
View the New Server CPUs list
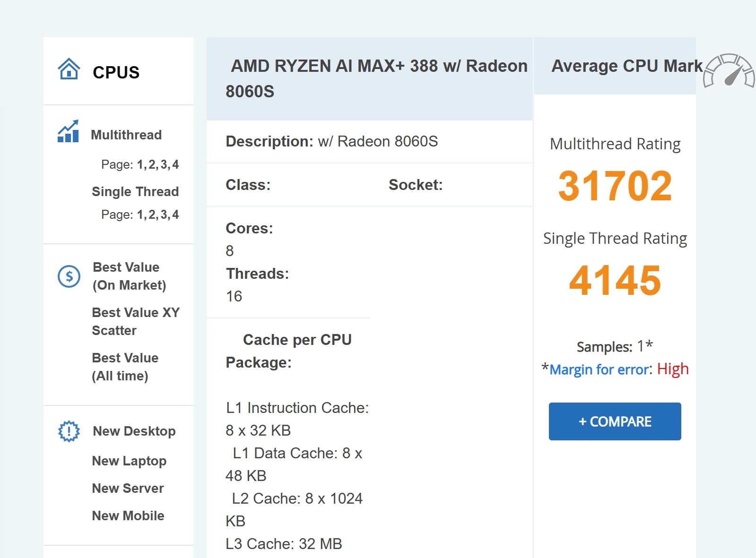pos(128,489)
